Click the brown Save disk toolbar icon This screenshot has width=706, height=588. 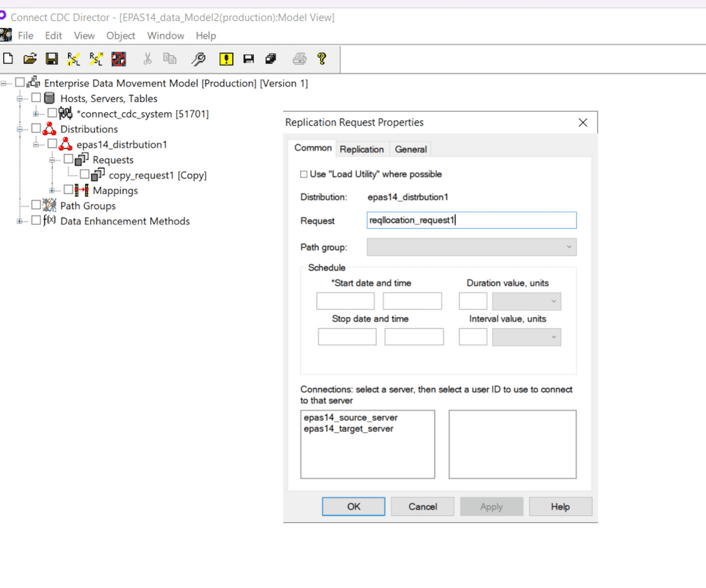pyautogui.click(x=52, y=59)
